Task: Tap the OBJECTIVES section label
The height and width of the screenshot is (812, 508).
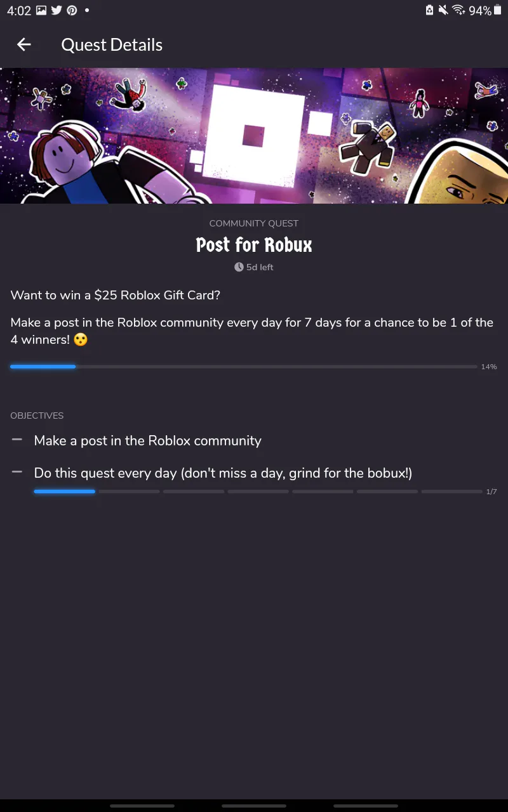Action: (37, 416)
